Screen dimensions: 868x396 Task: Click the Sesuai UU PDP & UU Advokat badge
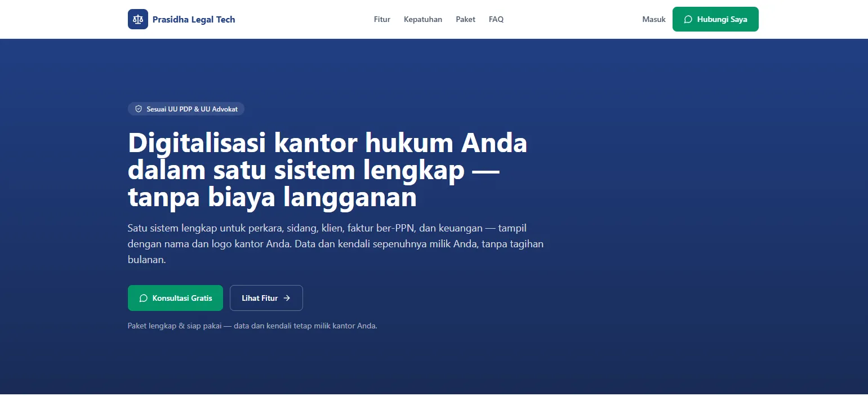186,109
